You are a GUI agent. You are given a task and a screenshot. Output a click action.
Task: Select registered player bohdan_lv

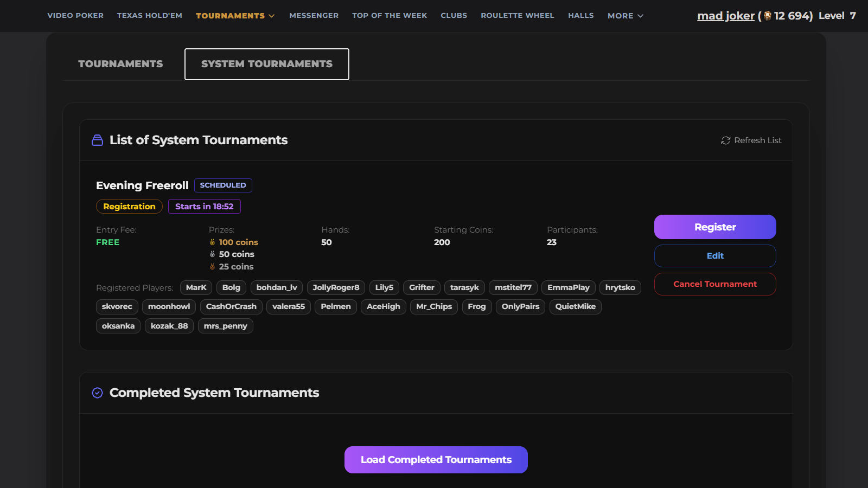click(x=277, y=287)
